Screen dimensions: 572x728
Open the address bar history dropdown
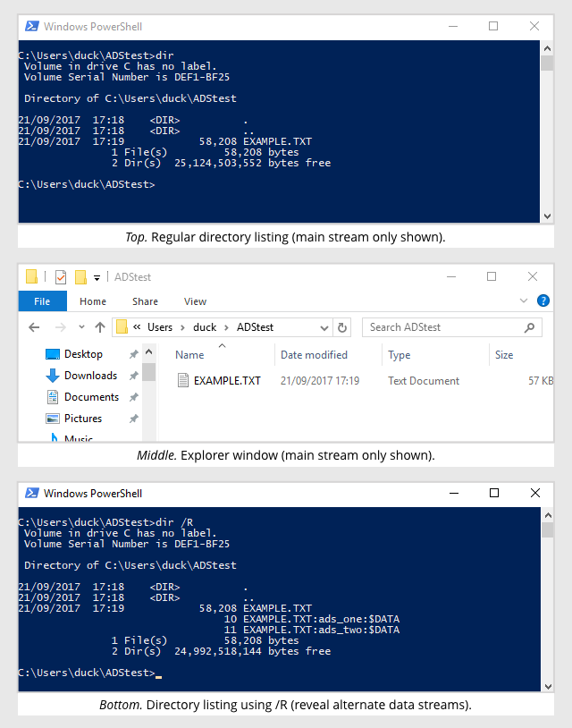(x=324, y=328)
